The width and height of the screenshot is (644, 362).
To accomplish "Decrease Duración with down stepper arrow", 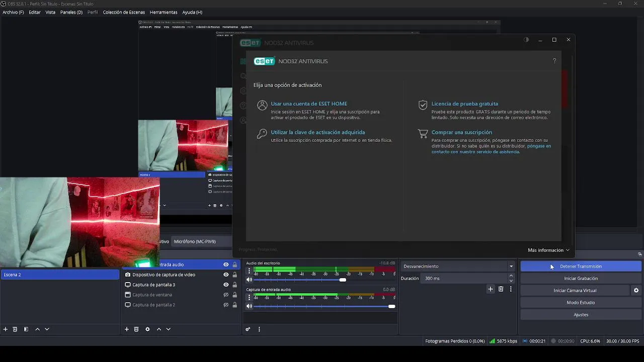I will coord(511,281).
